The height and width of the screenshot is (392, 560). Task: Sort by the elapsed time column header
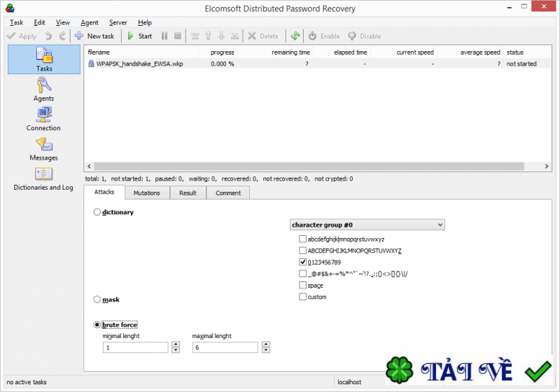(x=342, y=52)
